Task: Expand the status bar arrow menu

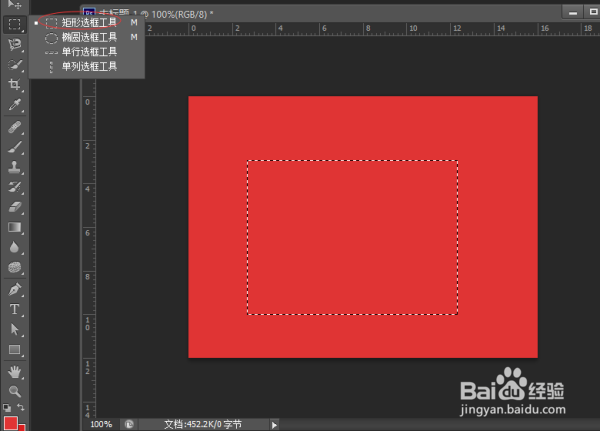Action: tap(274, 424)
